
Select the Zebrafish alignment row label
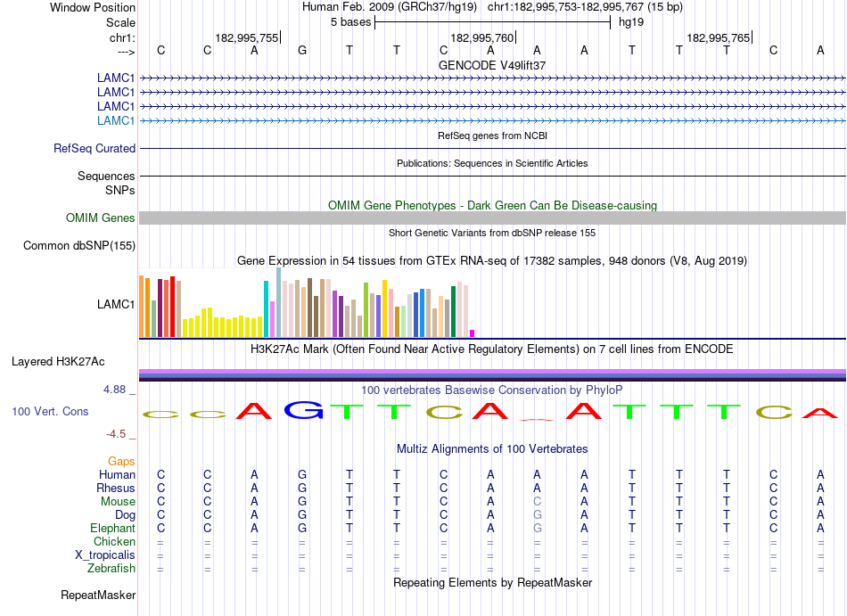[111, 569]
